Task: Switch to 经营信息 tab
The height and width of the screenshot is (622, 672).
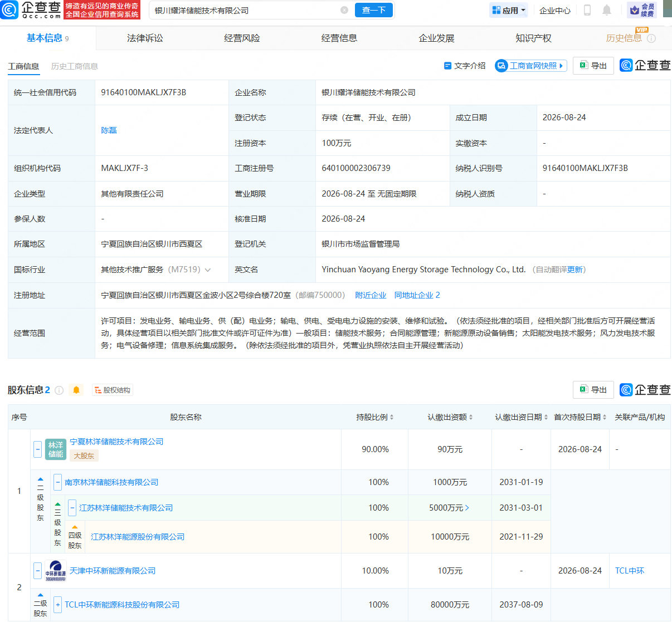Action: click(339, 38)
